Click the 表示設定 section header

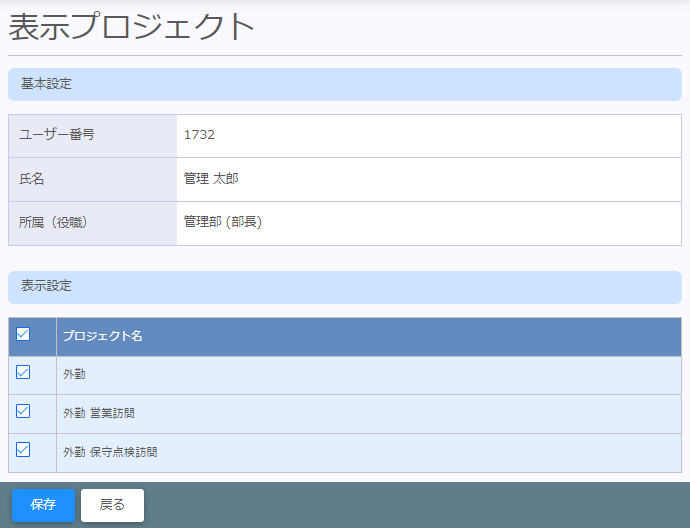coord(46,286)
